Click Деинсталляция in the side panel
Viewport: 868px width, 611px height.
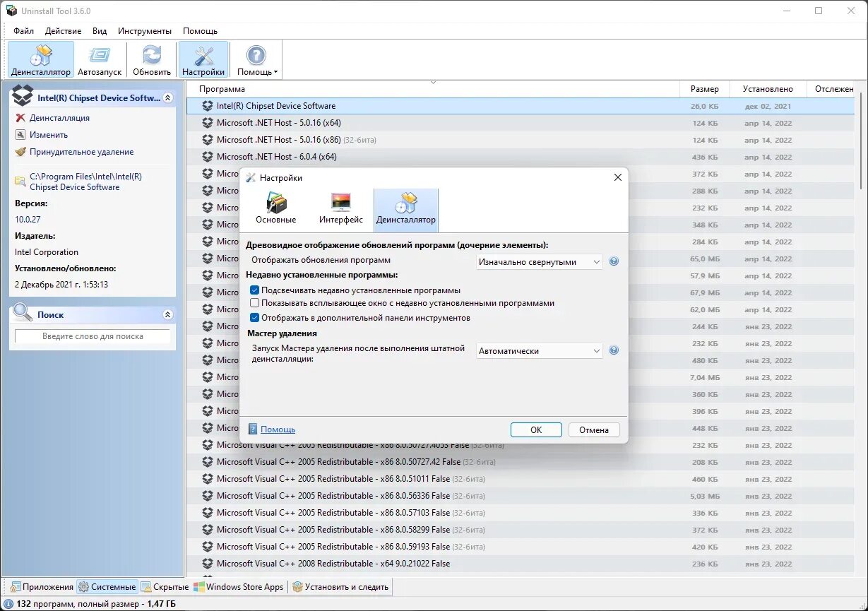tap(59, 118)
